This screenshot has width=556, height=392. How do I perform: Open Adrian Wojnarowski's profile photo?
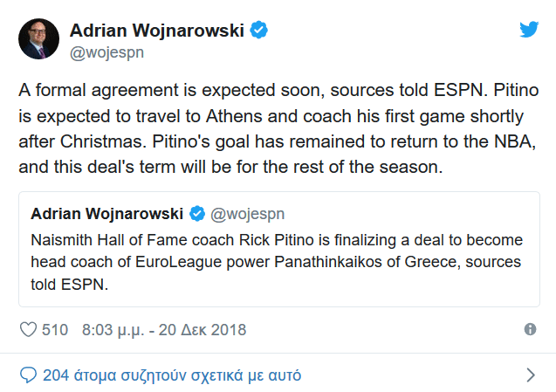point(39,38)
